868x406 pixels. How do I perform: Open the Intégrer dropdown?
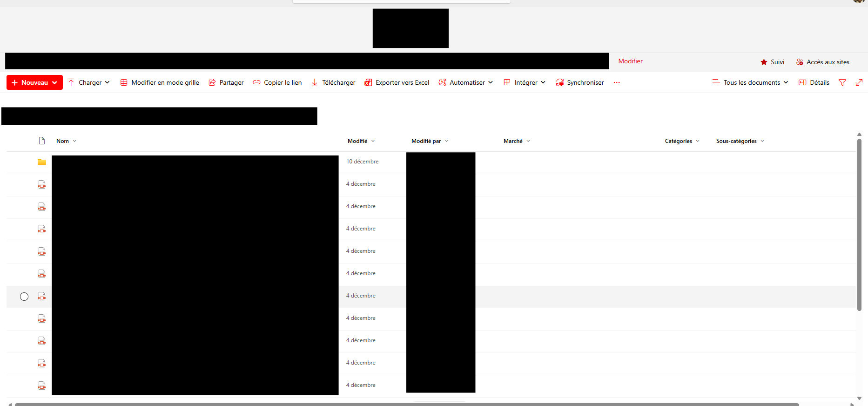pyautogui.click(x=525, y=82)
